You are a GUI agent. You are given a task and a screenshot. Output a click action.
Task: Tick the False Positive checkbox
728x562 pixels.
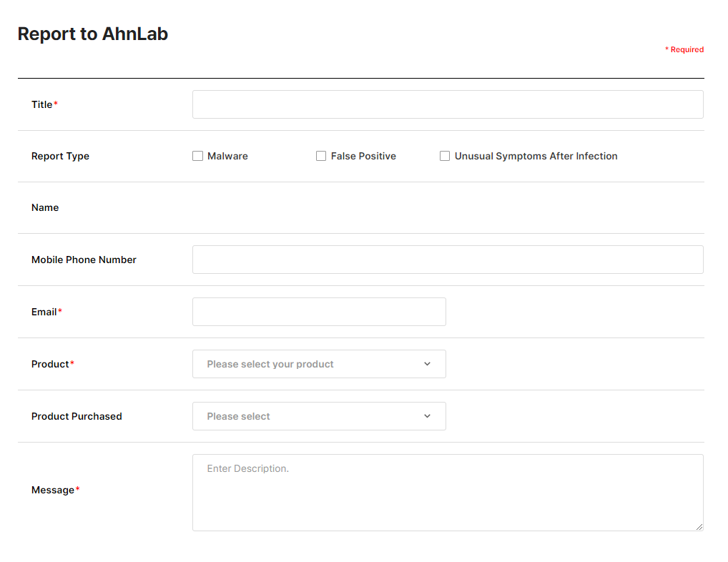pos(321,156)
